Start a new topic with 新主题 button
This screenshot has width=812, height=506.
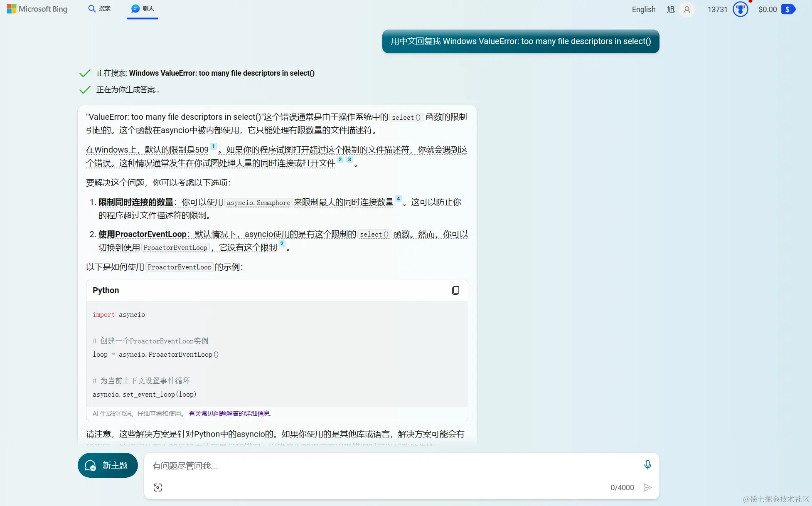108,465
